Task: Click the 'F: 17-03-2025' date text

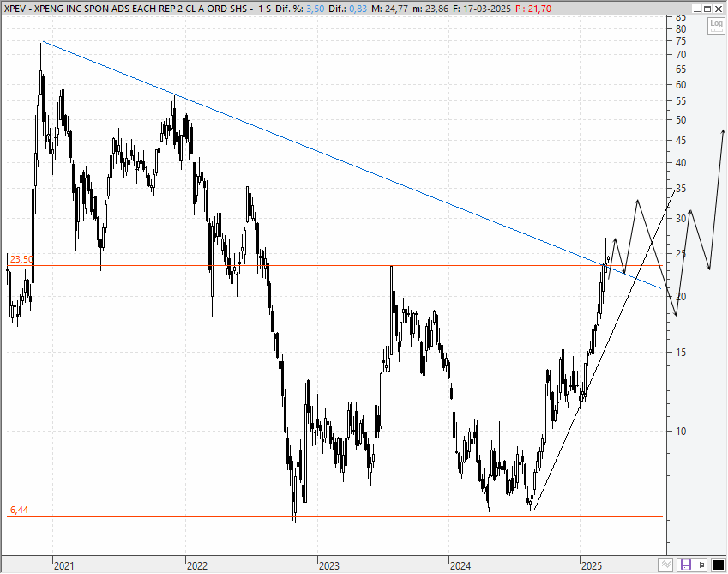Action: click(x=481, y=9)
